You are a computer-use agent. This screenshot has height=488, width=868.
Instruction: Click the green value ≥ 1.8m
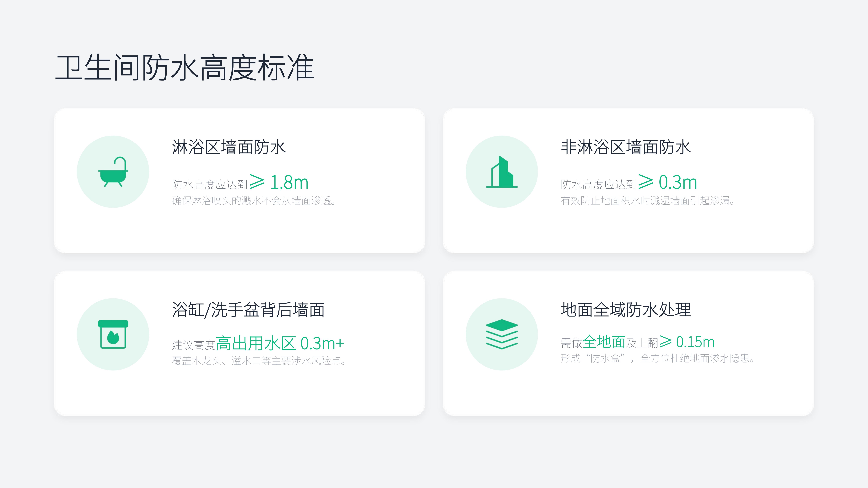pyautogui.click(x=279, y=182)
